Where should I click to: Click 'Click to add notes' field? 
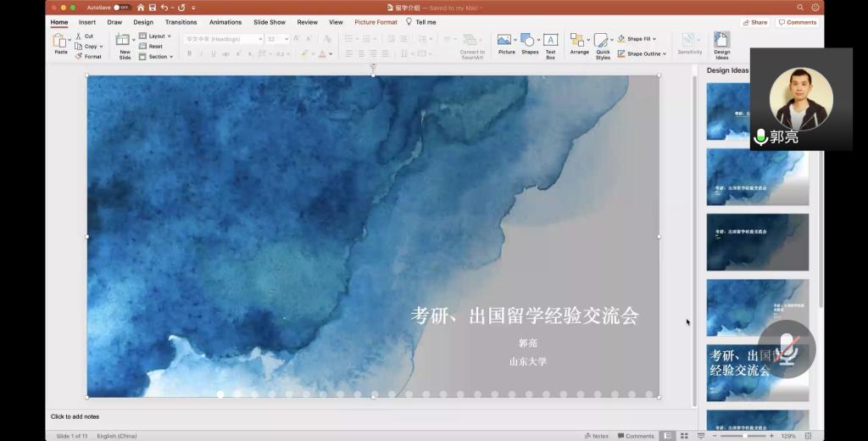click(75, 416)
